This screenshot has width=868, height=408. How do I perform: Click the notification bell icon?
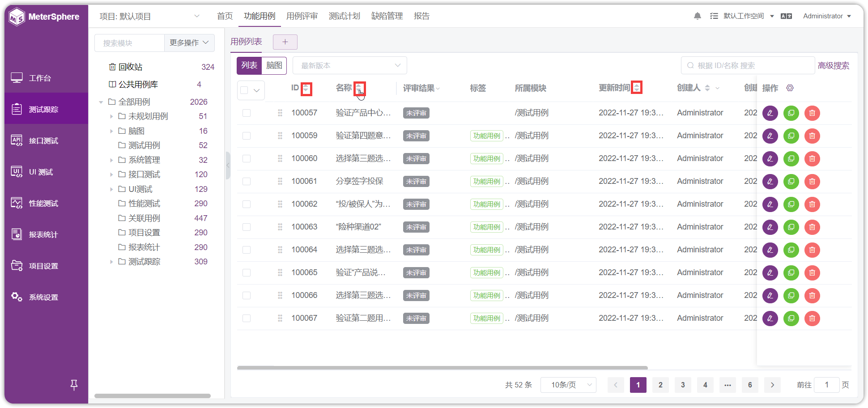pyautogui.click(x=697, y=16)
